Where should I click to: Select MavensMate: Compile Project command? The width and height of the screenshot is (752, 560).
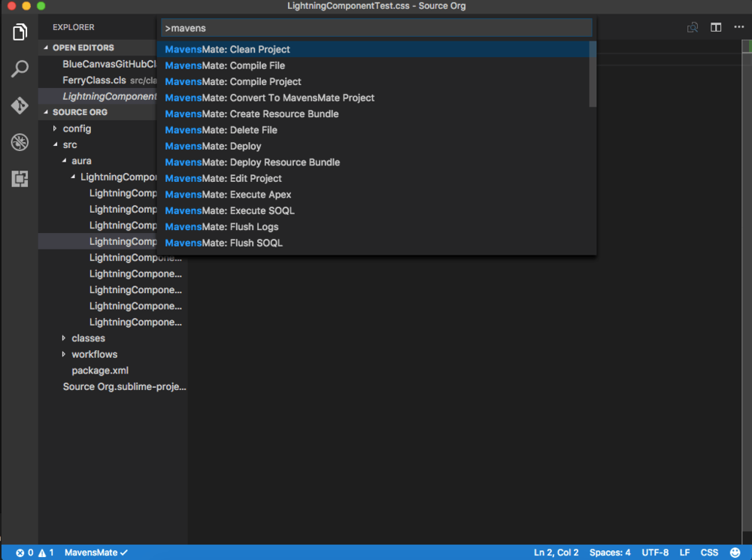373,81
